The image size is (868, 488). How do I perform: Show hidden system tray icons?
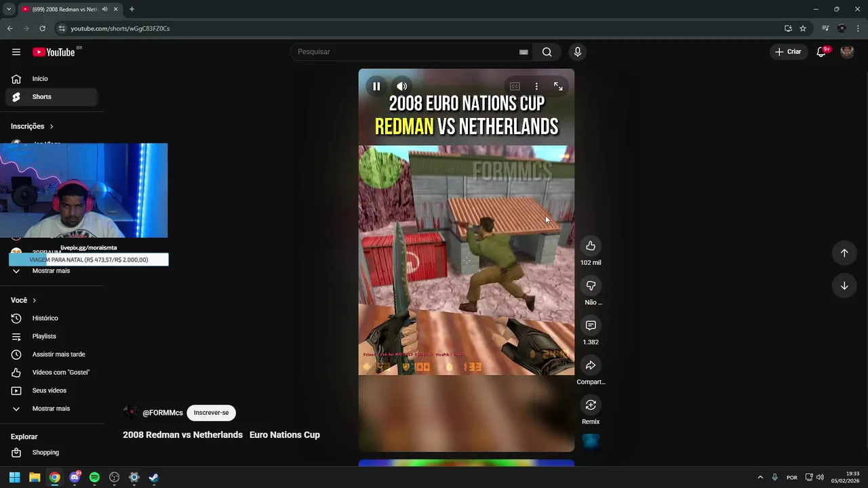[x=760, y=477]
